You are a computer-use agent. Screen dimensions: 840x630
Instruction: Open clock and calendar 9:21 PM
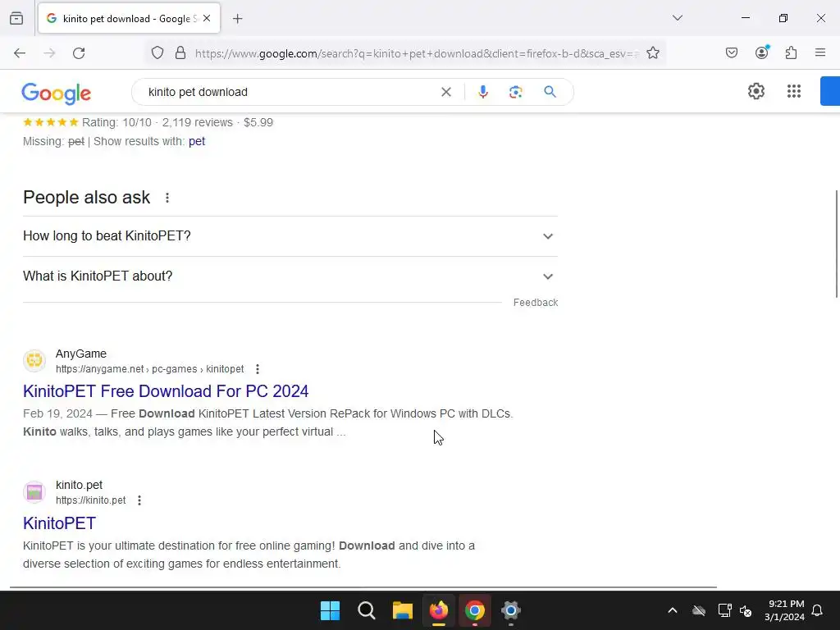785,610
